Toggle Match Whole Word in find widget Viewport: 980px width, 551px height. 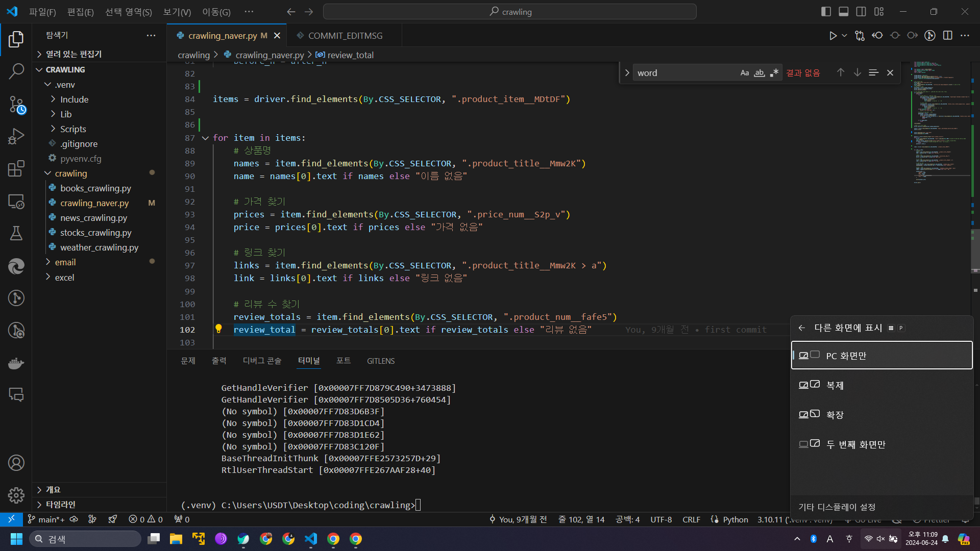tap(759, 73)
